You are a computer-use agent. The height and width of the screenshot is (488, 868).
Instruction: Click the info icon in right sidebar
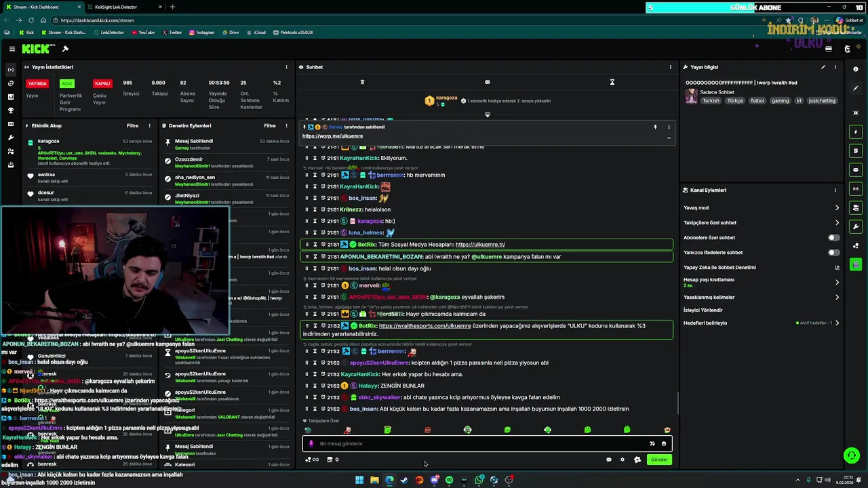856,69
